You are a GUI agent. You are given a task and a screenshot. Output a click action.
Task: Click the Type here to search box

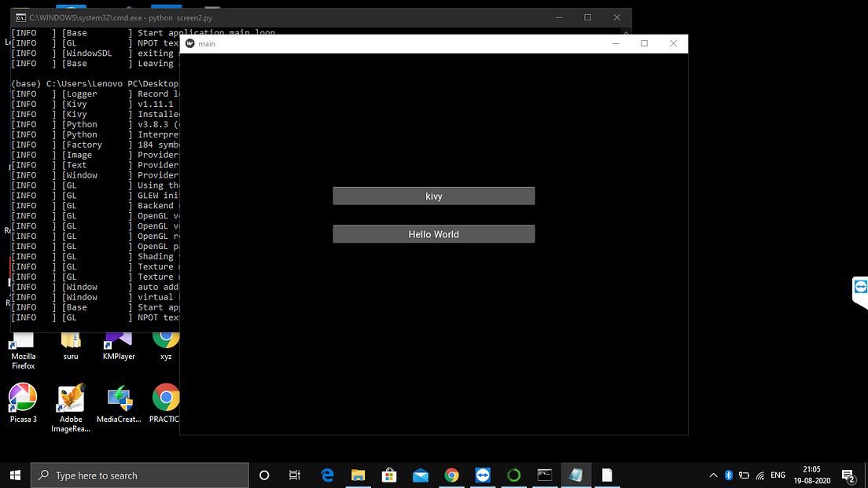140,475
